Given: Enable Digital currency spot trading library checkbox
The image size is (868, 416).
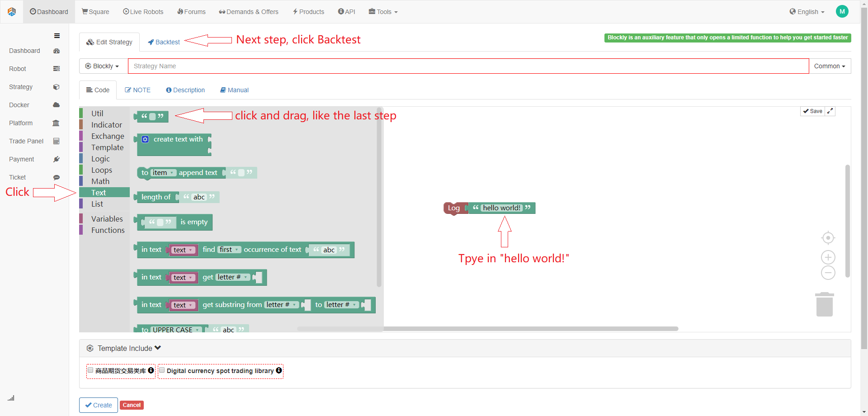Looking at the screenshot, I should pos(162,370).
